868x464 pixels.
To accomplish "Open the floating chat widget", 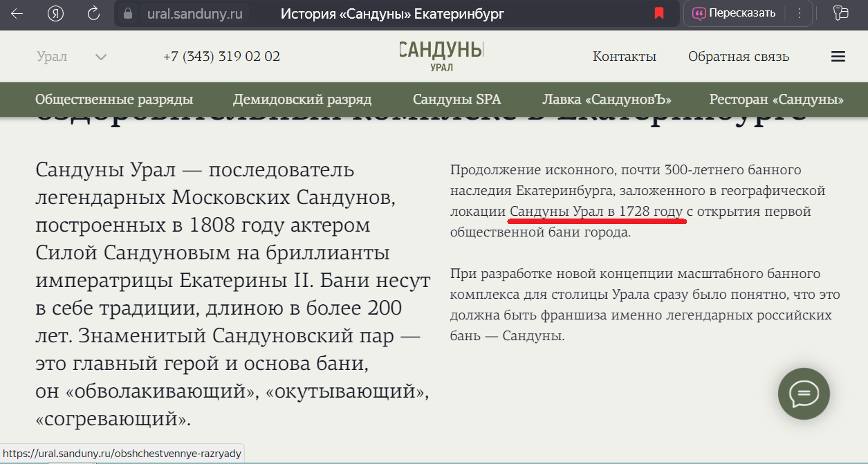I will [x=803, y=393].
